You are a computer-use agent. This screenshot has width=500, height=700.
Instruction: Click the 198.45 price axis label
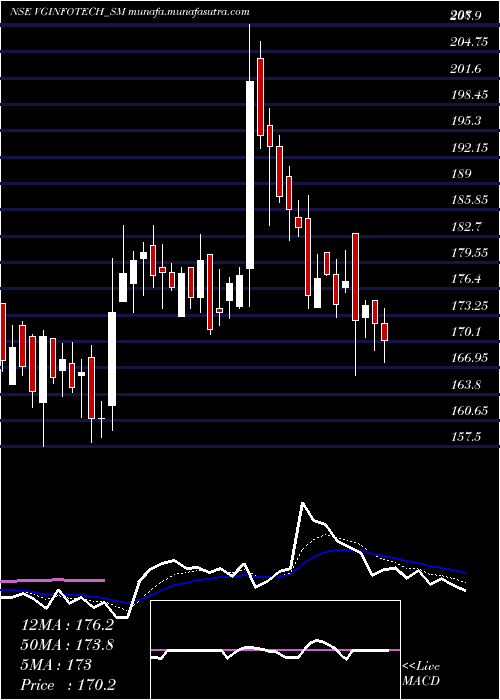pyautogui.click(x=469, y=95)
